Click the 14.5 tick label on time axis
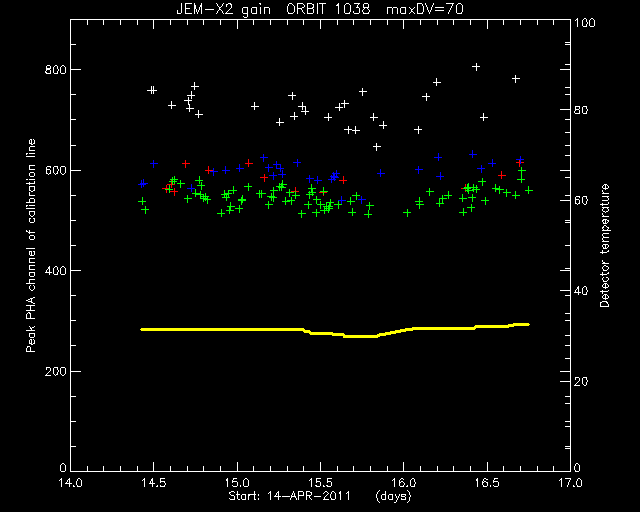The image size is (640, 512). click(x=154, y=483)
